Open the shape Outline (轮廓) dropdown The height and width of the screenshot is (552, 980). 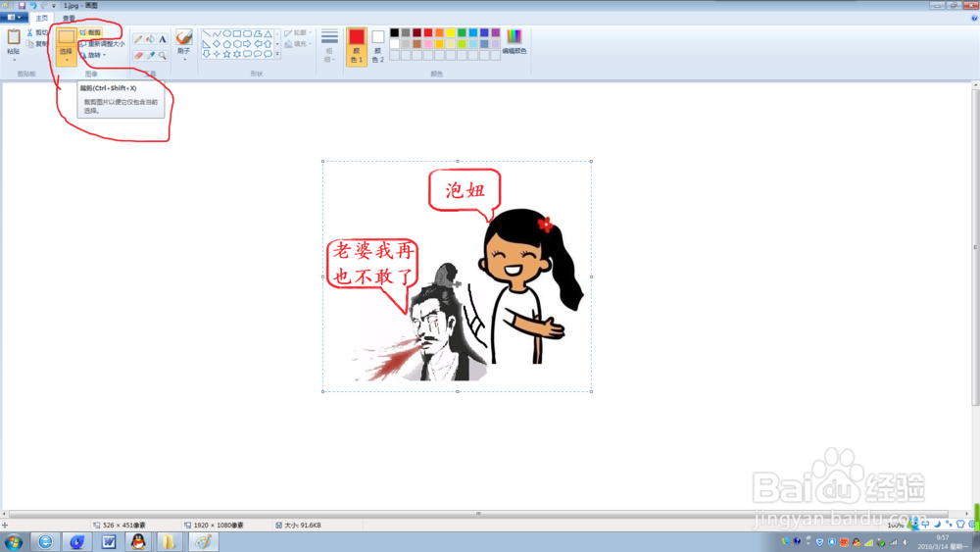point(298,32)
